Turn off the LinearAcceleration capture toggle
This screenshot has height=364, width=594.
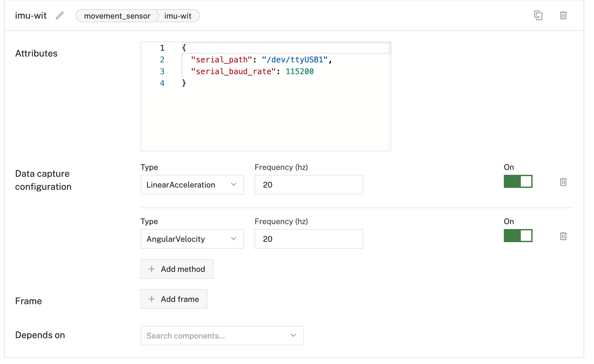click(518, 181)
